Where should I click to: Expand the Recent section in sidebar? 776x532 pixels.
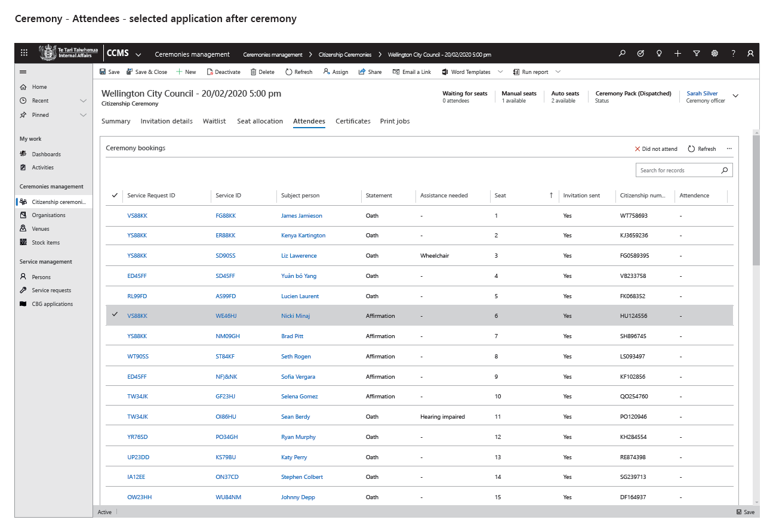[83, 101]
